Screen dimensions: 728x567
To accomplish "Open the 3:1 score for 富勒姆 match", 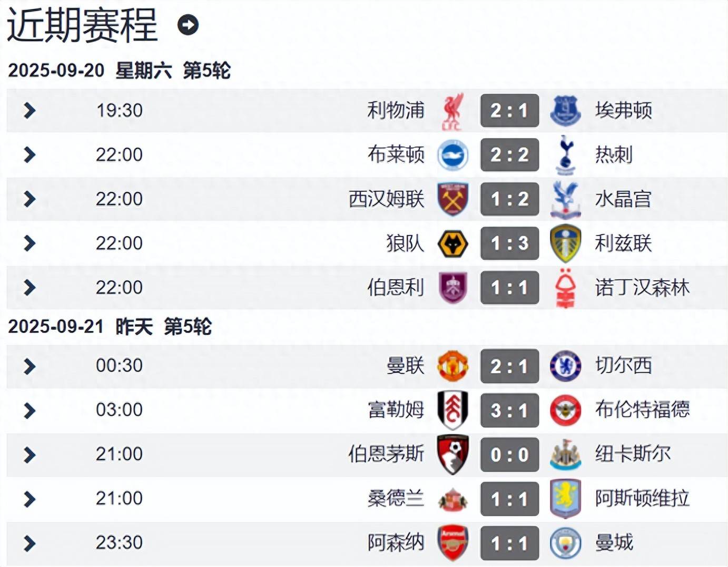I will 509,410.
